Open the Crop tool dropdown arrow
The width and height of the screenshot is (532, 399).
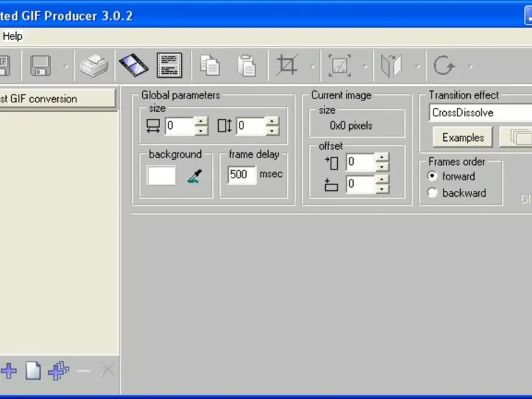[313, 67]
